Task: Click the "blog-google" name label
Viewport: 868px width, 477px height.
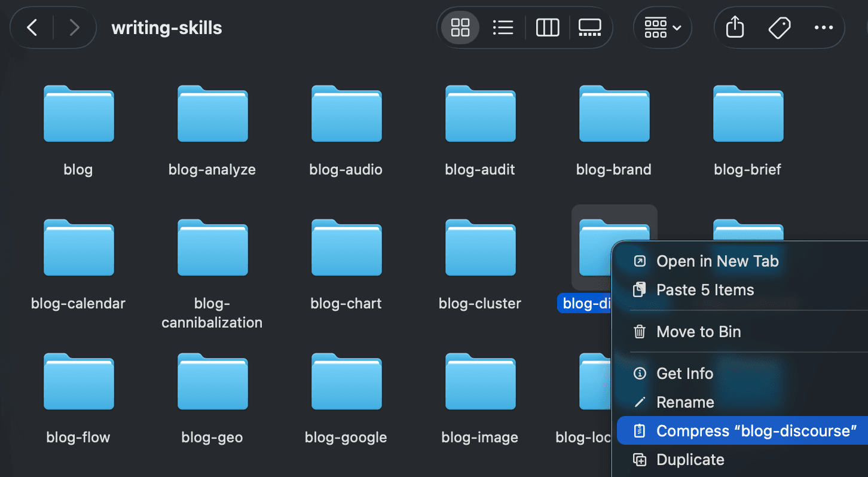Action: [x=346, y=438]
